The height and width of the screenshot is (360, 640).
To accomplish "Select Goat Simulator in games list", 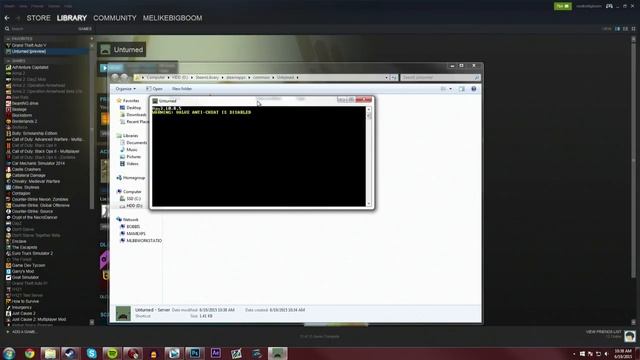I will pos(25,277).
